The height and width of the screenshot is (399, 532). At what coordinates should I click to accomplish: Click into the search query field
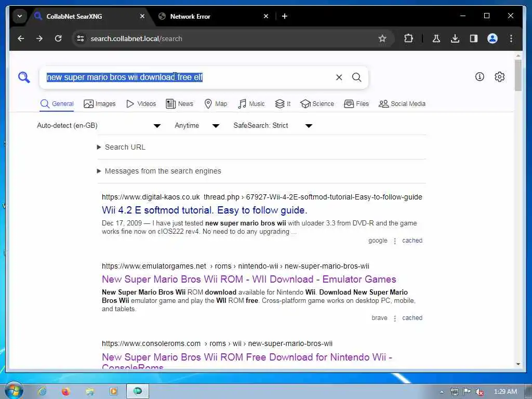click(187, 77)
